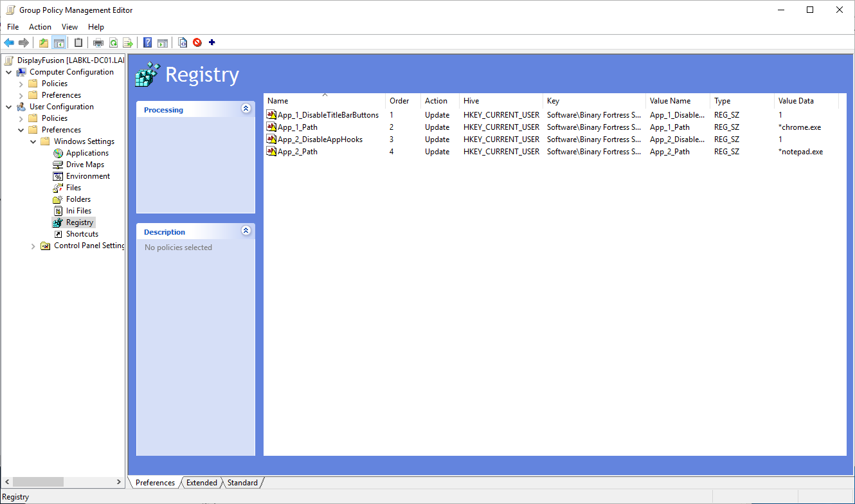Sort by the Value Data column header

(x=807, y=101)
